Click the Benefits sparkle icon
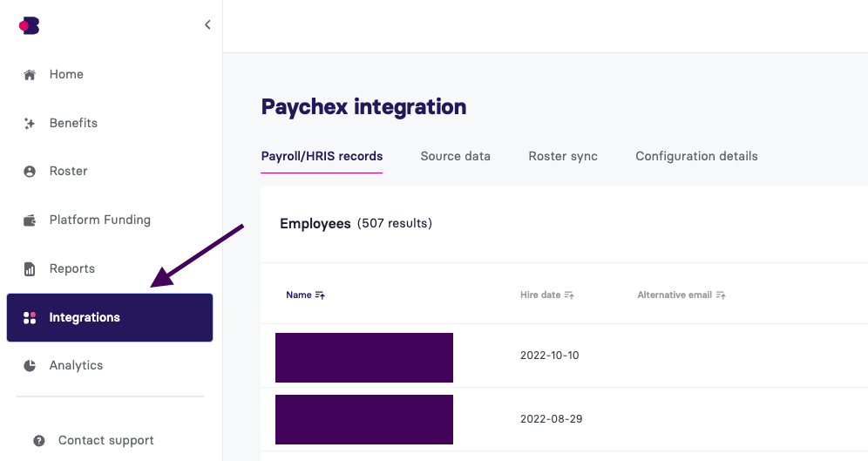The width and height of the screenshot is (868, 461). click(30, 123)
